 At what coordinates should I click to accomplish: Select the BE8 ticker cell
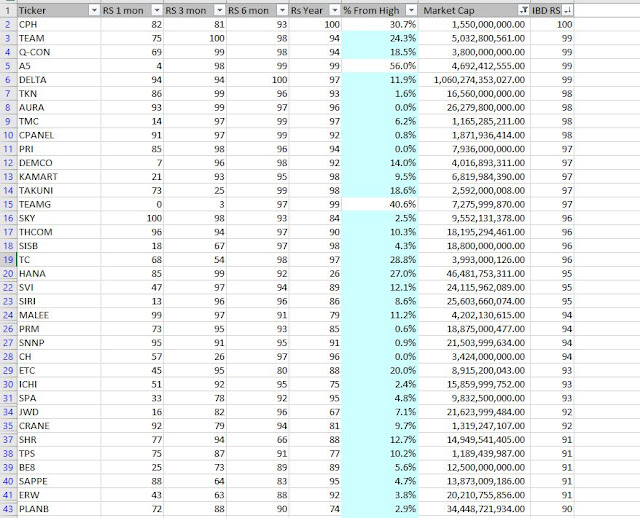coord(59,467)
